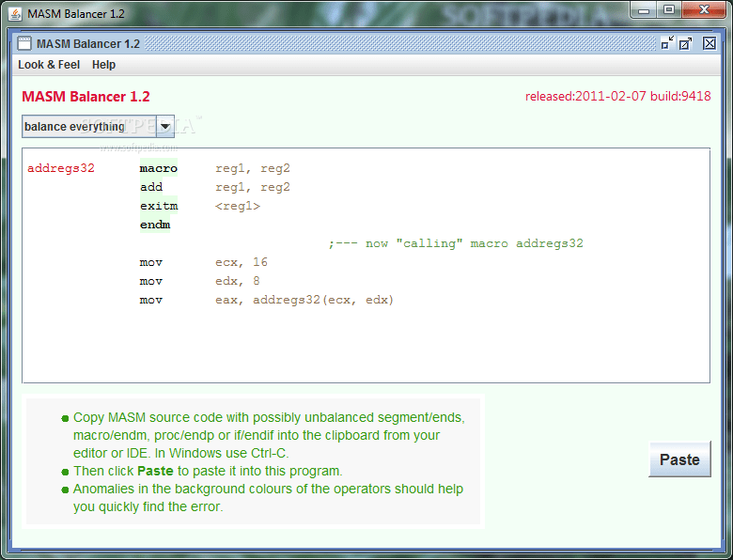The image size is (733, 560).
Task: Click the highlighted macro keyword
Action: point(159,168)
